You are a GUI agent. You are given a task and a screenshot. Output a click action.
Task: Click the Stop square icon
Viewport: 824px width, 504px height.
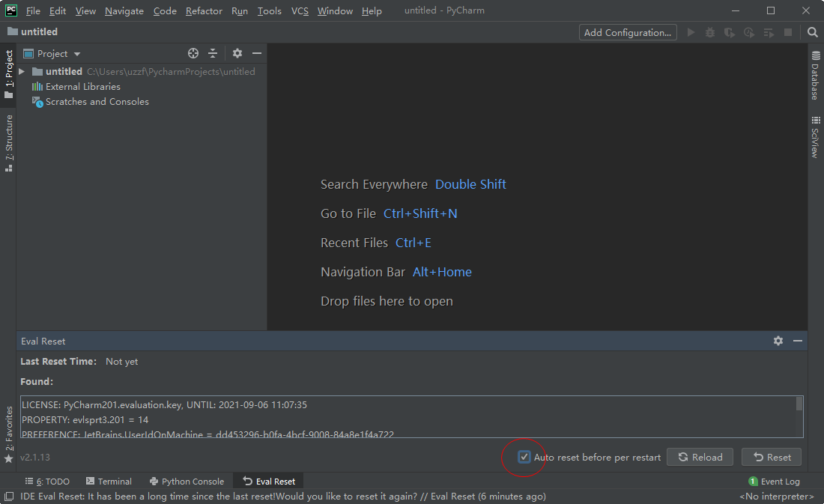pos(788,33)
